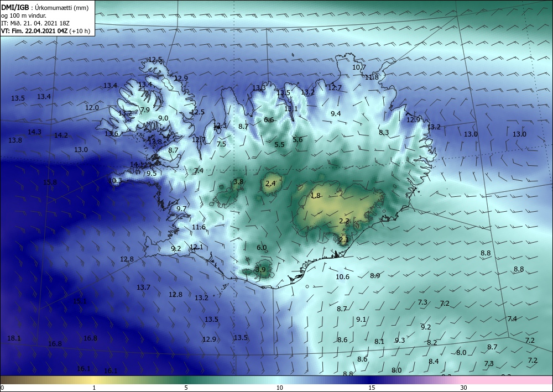
Task: Click the 2.1 value near the coast
Action: [x=343, y=240]
